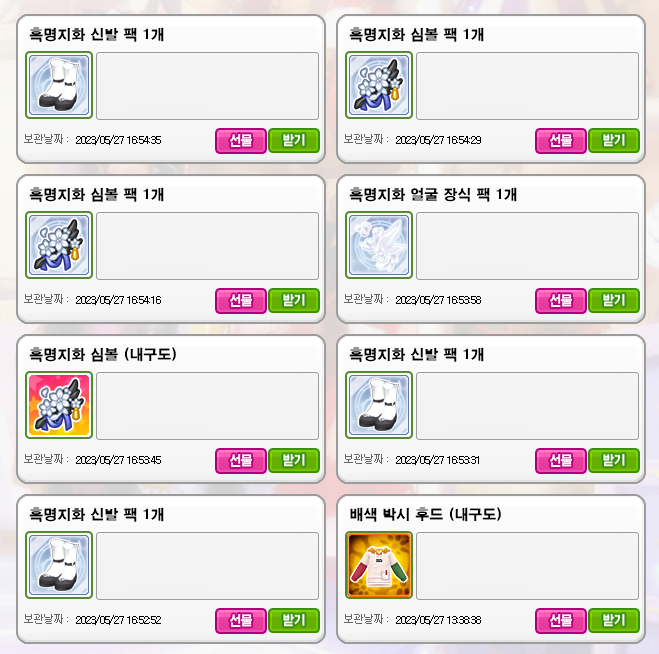This screenshot has height=654, width=659.
Task: Click shoes icon stored at 16:54:35
Action: click(59, 85)
